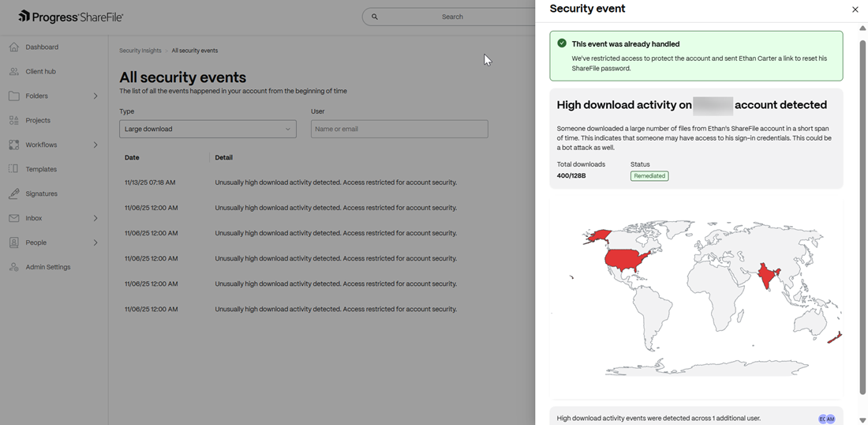Expand the Inbox submenu arrow
Viewport: 868px width, 425px height.
pos(95,218)
